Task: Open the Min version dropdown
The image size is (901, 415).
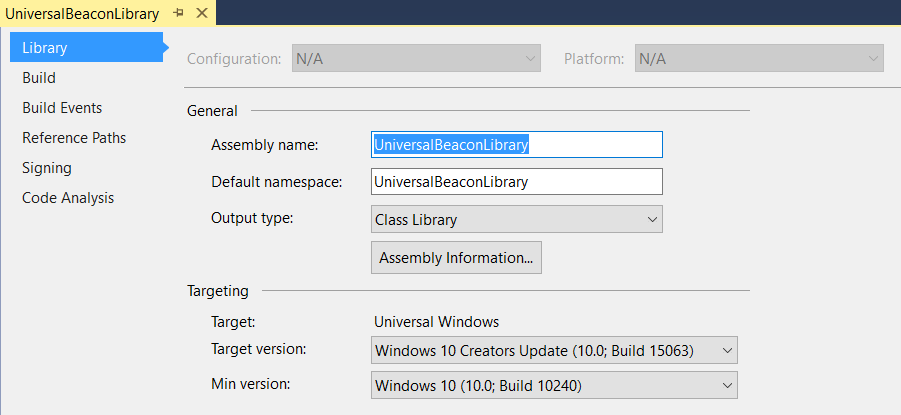Action: point(554,386)
